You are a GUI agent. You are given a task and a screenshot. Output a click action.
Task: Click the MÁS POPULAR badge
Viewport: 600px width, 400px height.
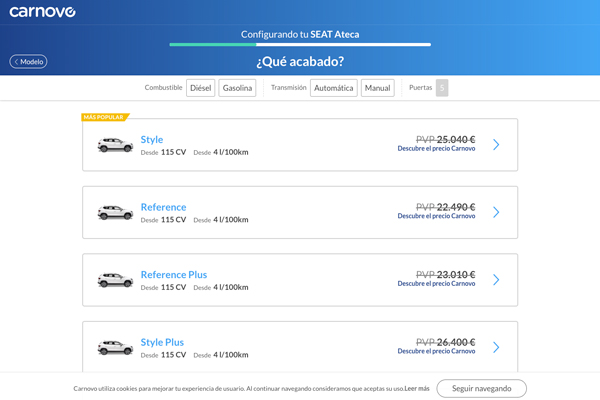105,117
